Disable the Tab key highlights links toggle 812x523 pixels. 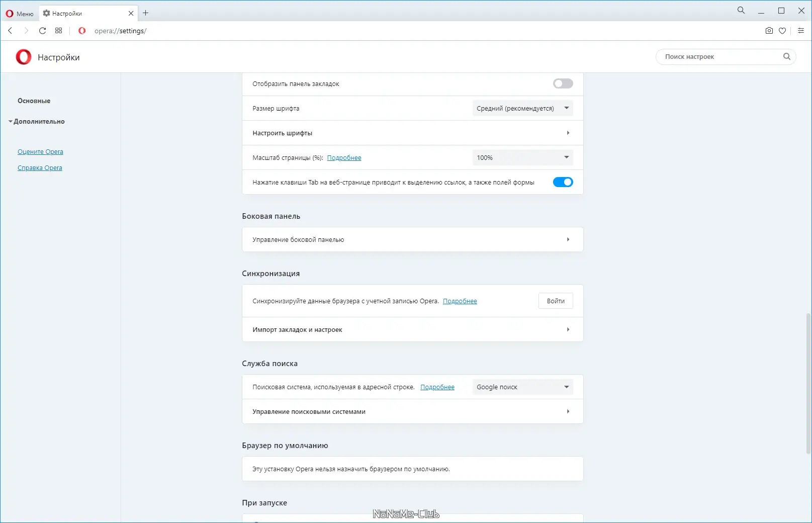tap(563, 182)
